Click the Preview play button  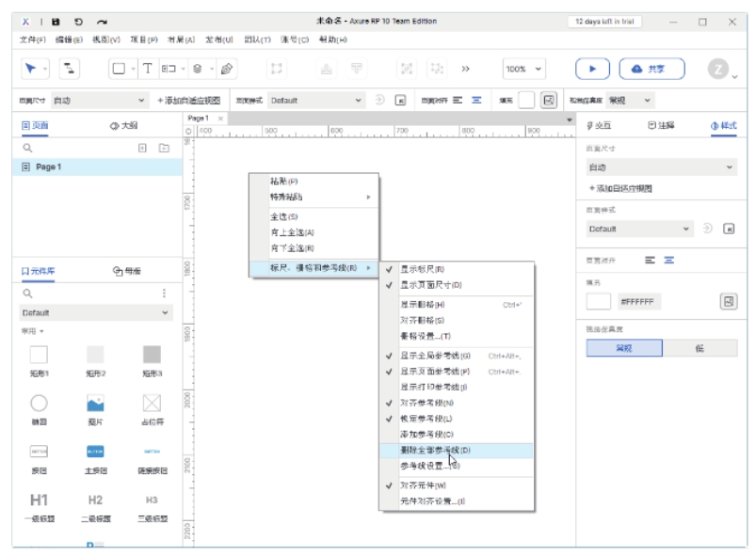(x=592, y=69)
